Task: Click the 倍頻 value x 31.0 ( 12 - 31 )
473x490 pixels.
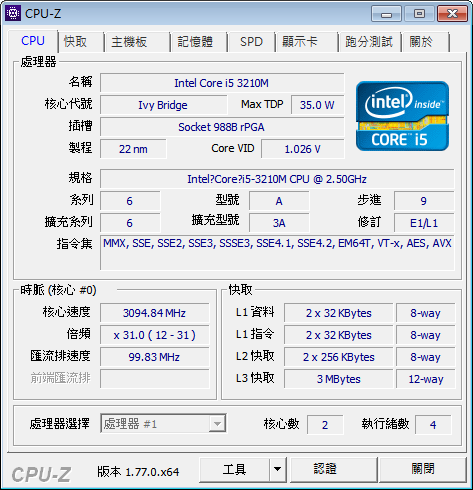Action: 155,335
